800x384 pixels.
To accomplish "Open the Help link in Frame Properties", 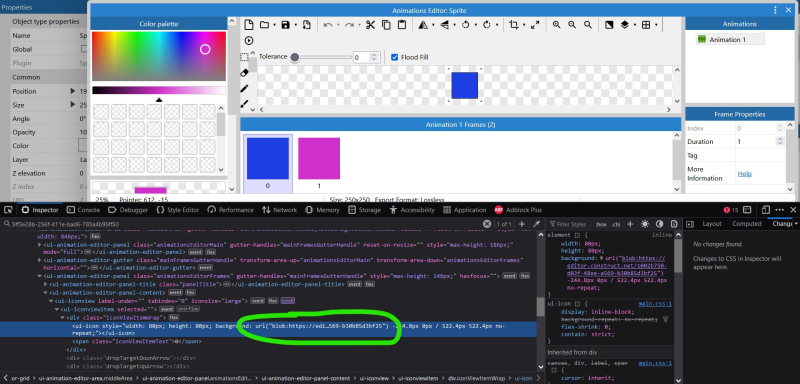I will (744, 174).
